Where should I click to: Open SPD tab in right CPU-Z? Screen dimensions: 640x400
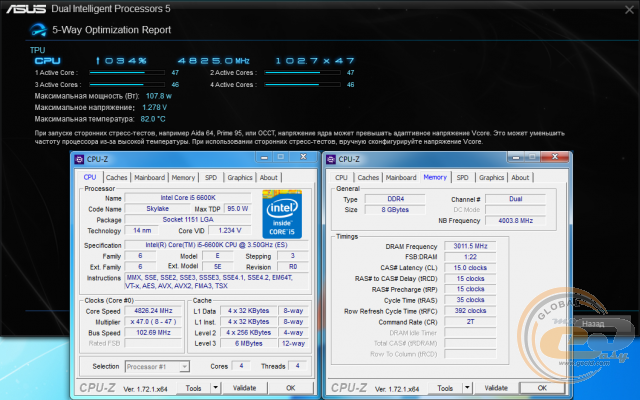click(462, 178)
